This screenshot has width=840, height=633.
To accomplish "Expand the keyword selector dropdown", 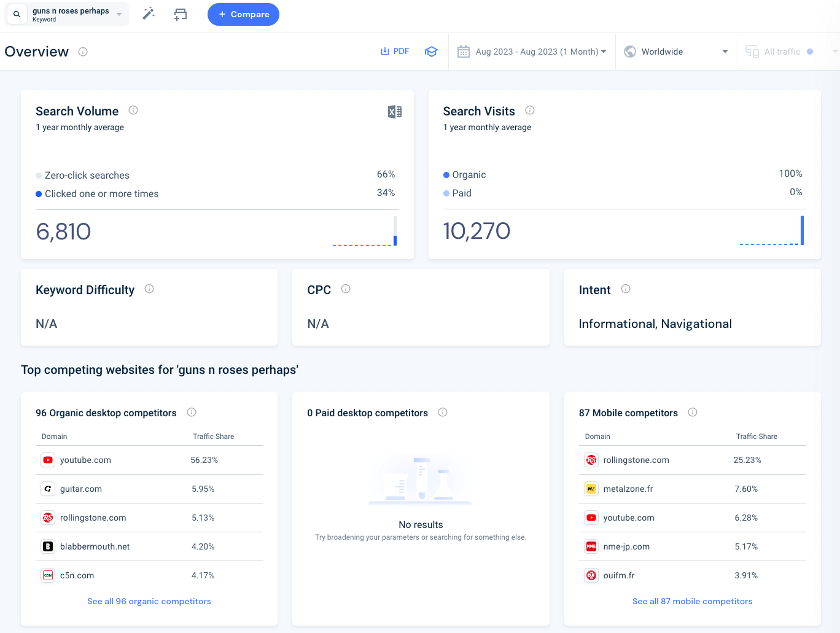I will point(119,14).
